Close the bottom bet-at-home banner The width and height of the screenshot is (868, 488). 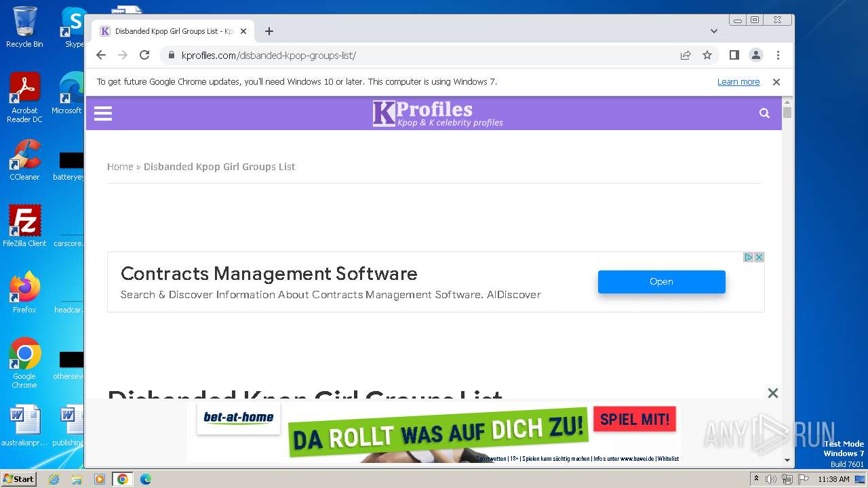click(772, 393)
